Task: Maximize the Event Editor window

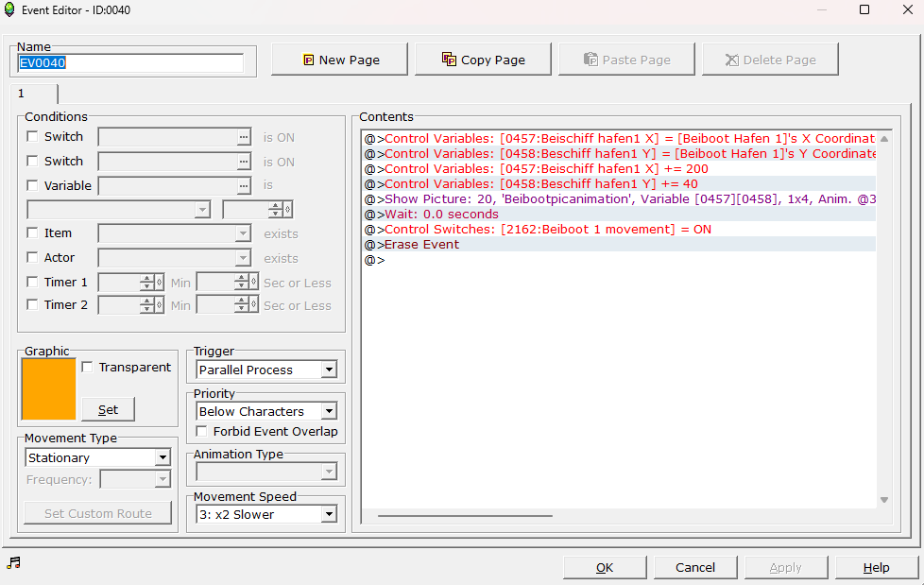Action: [864, 10]
